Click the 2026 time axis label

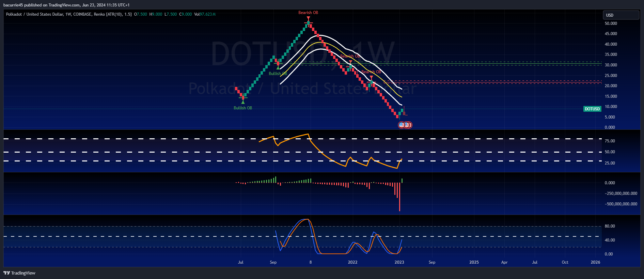coord(596,262)
